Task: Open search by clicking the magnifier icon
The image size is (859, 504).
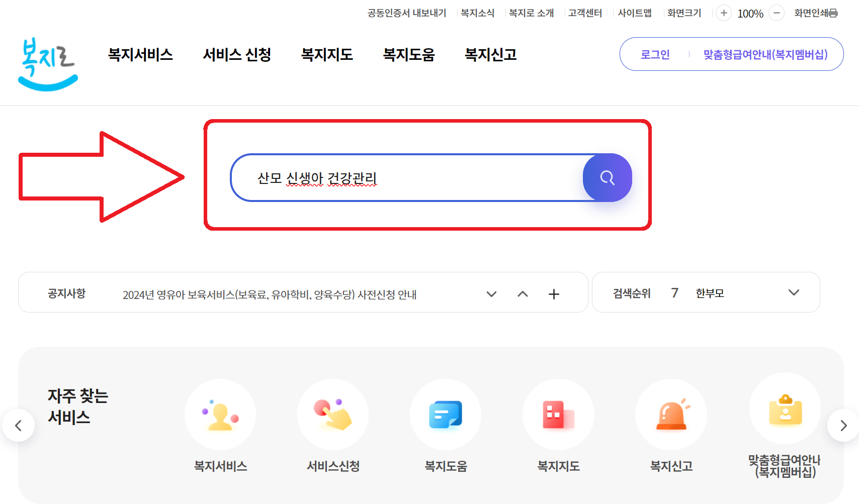Action: (x=607, y=177)
